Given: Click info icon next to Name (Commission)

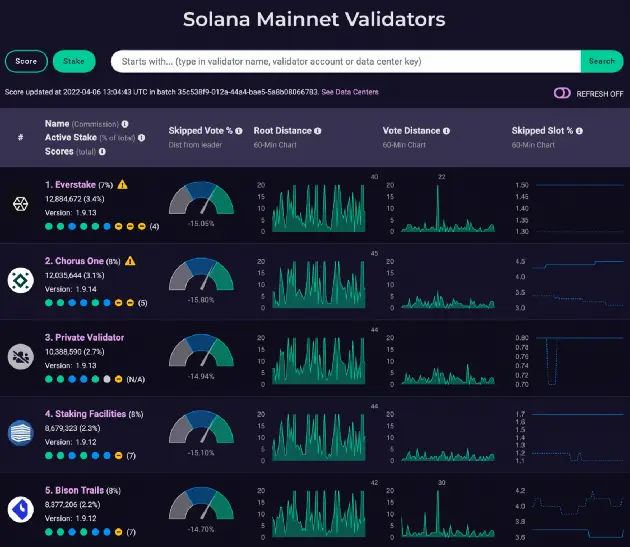Looking at the screenshot, I should pyautogui.click(x=125, y=124).
